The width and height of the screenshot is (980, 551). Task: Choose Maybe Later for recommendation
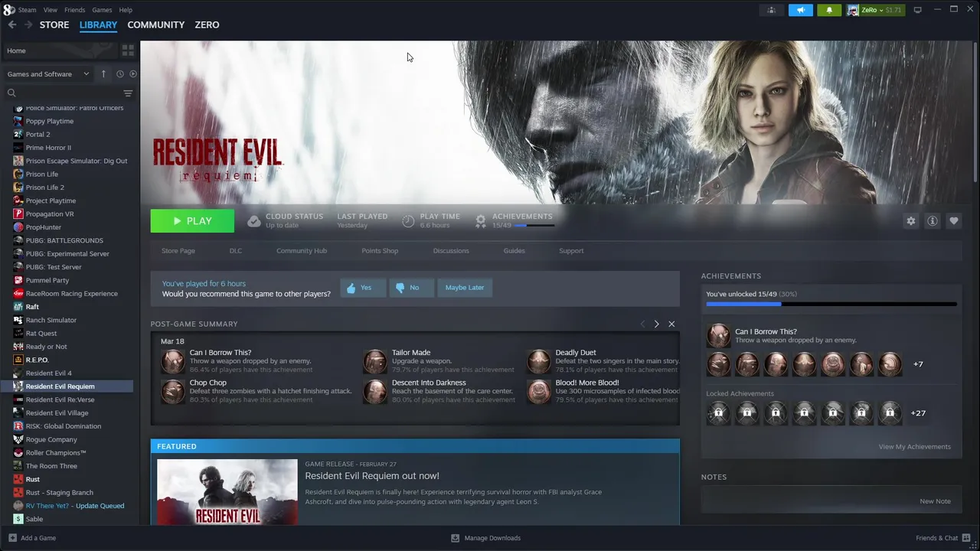pyautogui.click(x=465, y=288)
